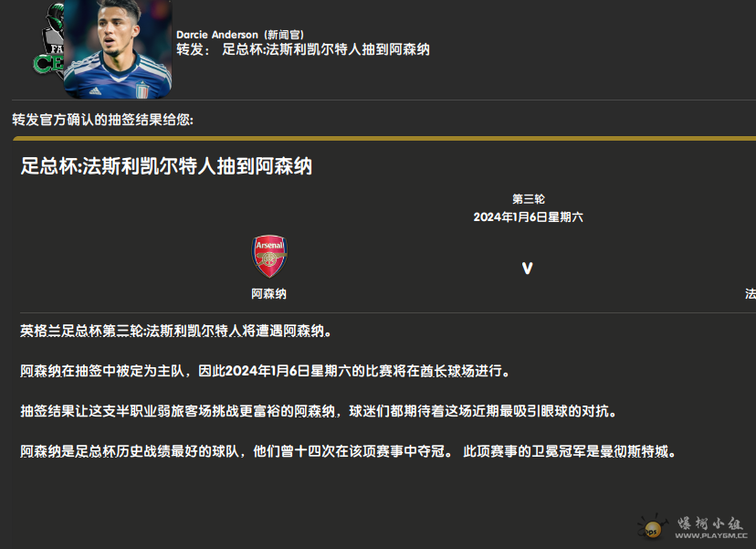Viewport: 756px width, 549px height.
Task: Open the news officer's portrait photo
Action: coord(119,48)
